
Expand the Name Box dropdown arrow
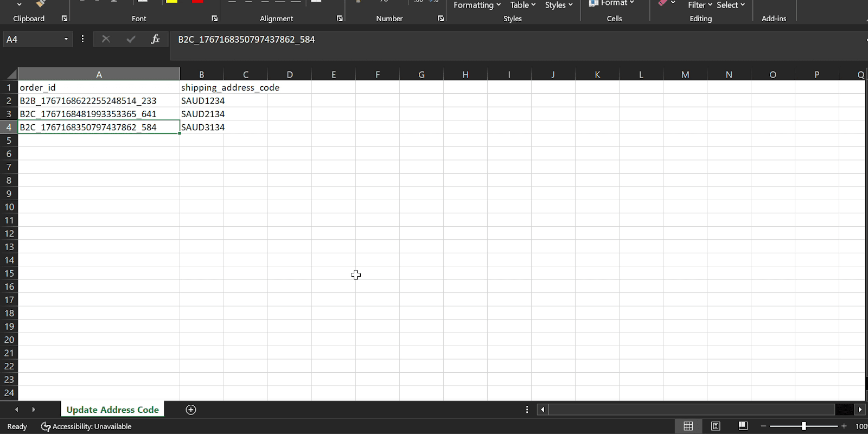[x=66, y=39]
